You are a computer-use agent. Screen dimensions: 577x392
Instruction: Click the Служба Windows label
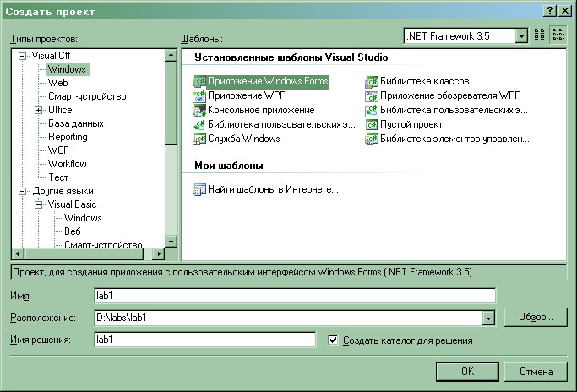(x=244, y=139)
